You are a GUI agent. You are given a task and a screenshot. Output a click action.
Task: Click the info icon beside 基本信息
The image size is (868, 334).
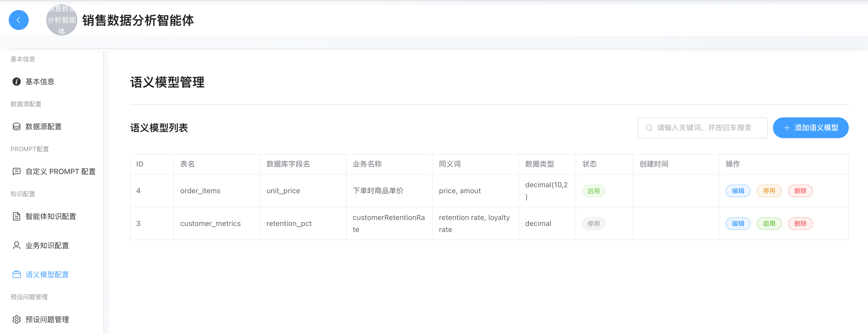click(x=16, y=82)
